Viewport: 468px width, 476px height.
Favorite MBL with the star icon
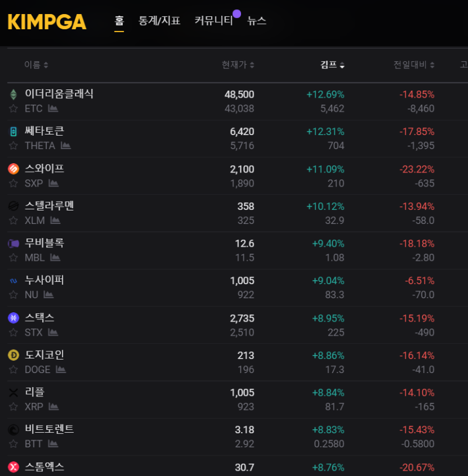pos(13,258)
